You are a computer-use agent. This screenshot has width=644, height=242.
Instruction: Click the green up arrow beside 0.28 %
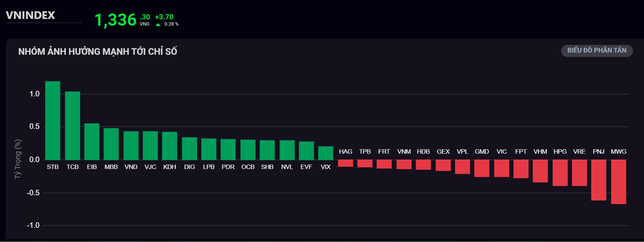pos(158,25)
